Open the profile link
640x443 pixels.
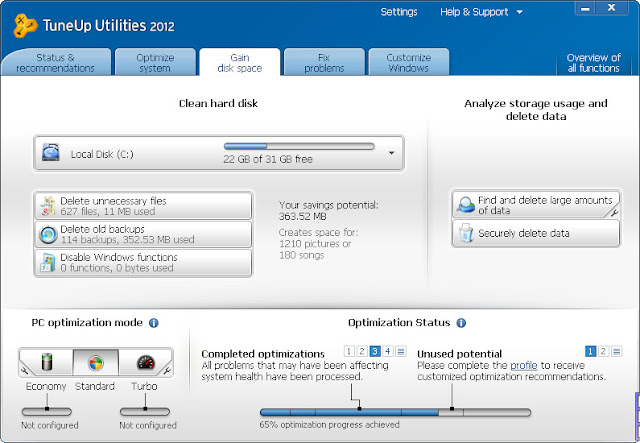(x=524, y=365)
